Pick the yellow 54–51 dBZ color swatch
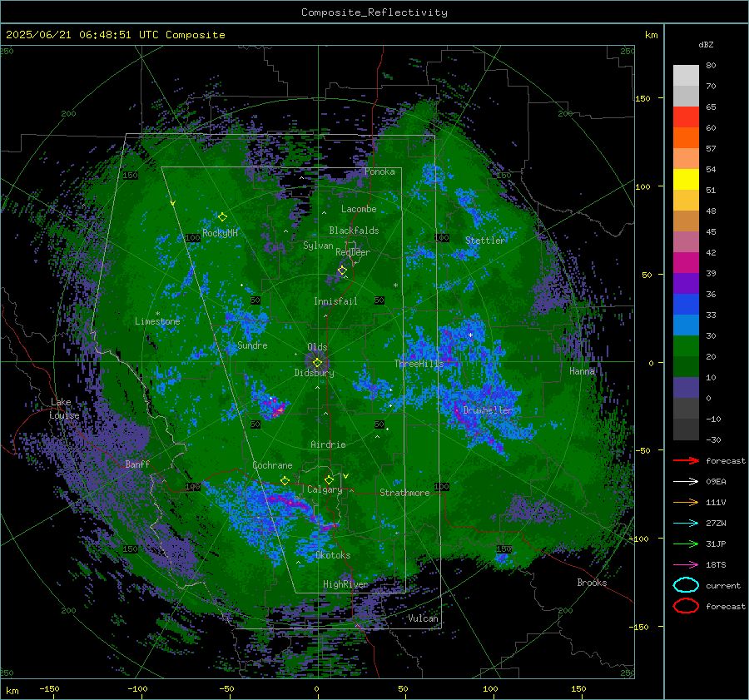This screenshot has width=749, height=700. tap(686, 180)
